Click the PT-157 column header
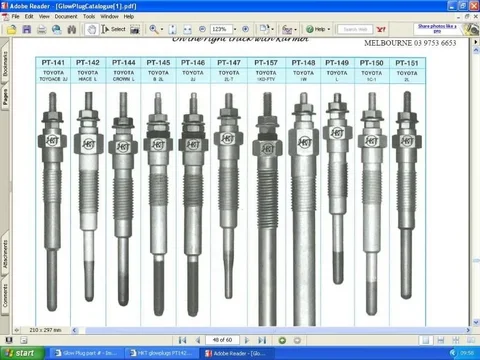 266,63
